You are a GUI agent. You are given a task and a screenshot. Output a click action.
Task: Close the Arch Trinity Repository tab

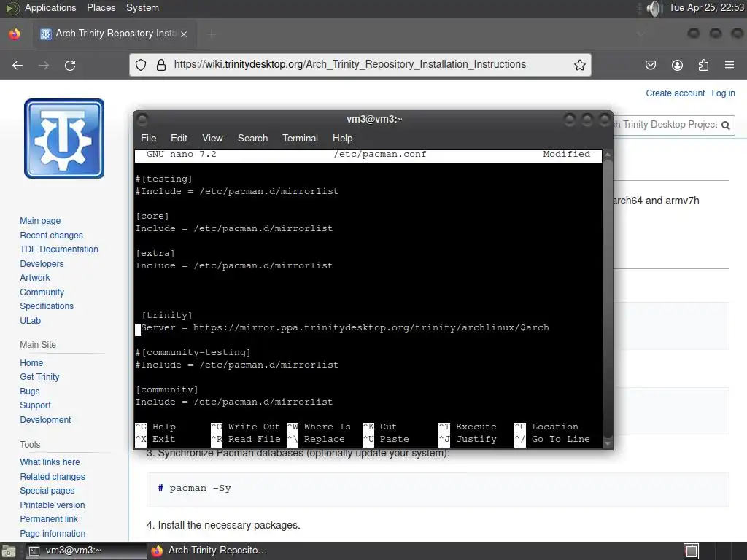pos(184,34)
